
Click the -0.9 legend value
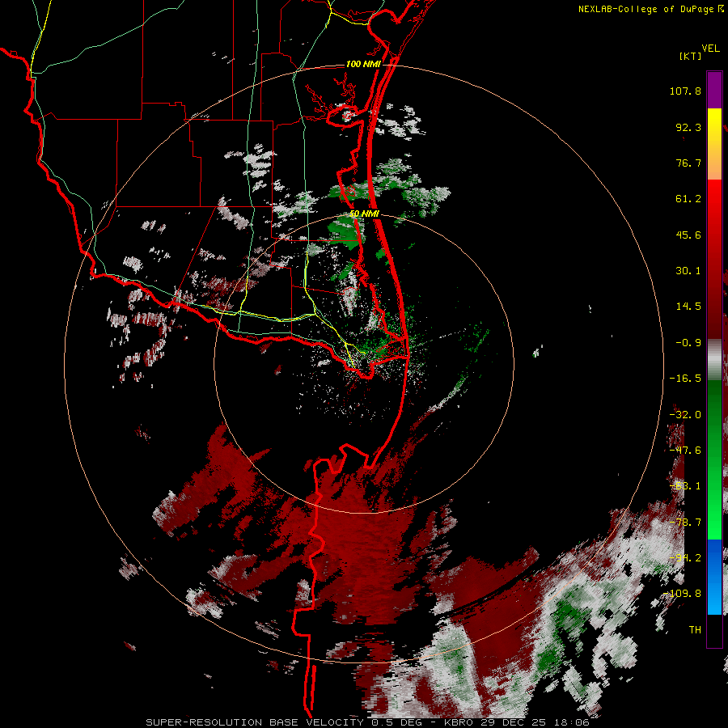[688, 343]
